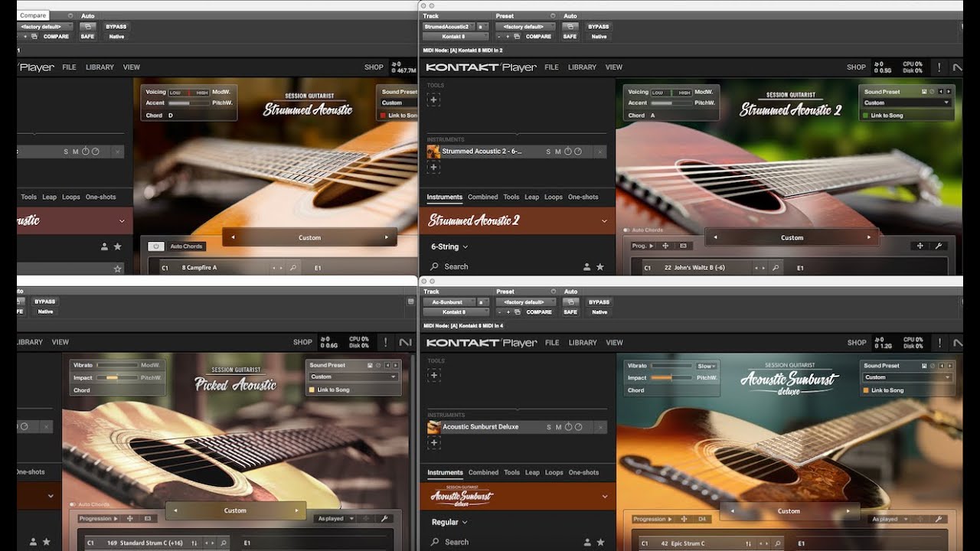Click COMPARE in Acoustic Sunburst window
Image resolution: width=980 pixels, height=551 pixels.
538,311
